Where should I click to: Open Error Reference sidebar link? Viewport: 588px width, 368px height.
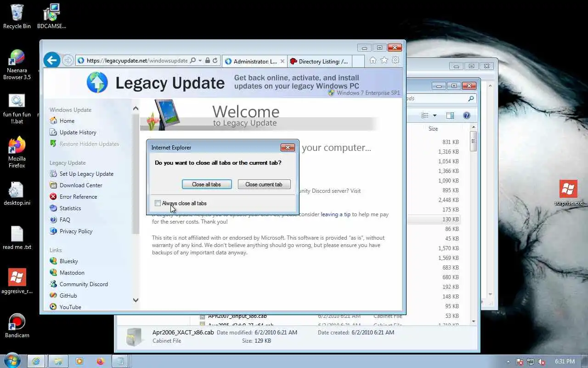coord(78,197)
